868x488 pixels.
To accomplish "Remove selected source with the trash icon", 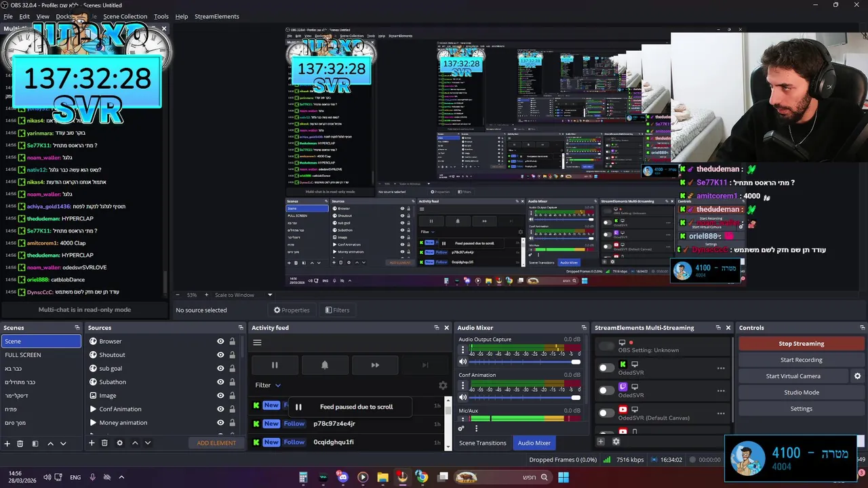I will point(104,443).
